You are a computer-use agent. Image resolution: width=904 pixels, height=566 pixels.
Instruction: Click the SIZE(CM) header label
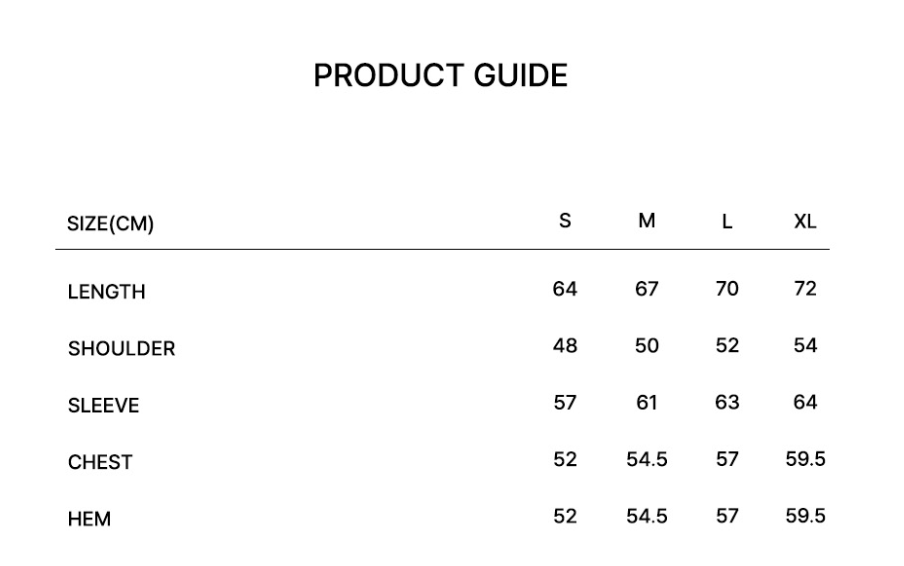click(x=110, y=224)
